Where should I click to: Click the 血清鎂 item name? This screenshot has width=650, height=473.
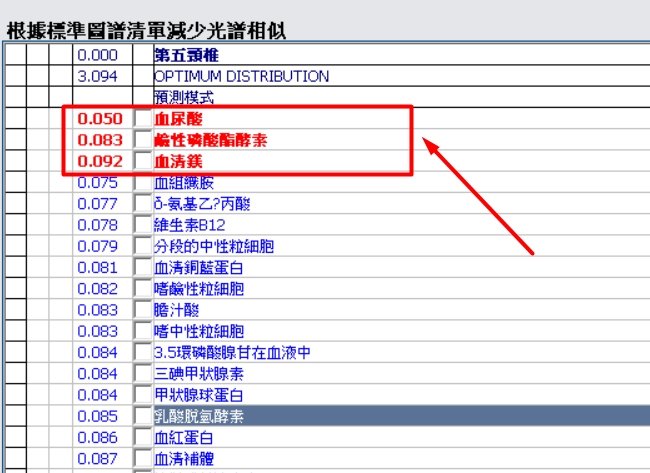(178, 161)
